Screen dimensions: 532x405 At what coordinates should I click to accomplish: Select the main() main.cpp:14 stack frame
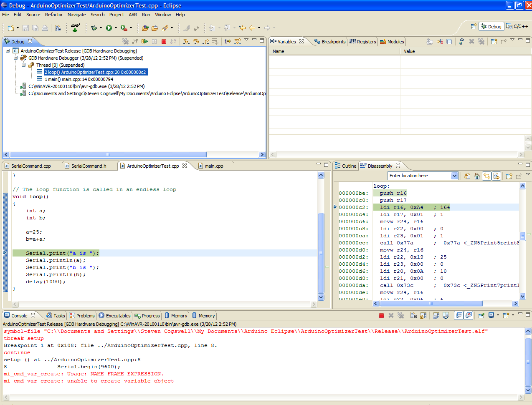coord(79,79)
